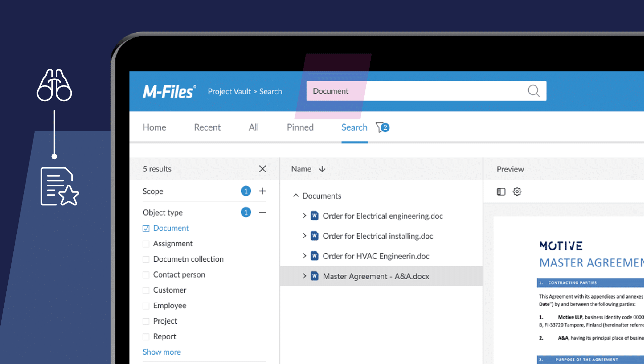Click Word icon of Master Agreement file
This screenshot has width=644, height=364.
[x=314, y=276]
